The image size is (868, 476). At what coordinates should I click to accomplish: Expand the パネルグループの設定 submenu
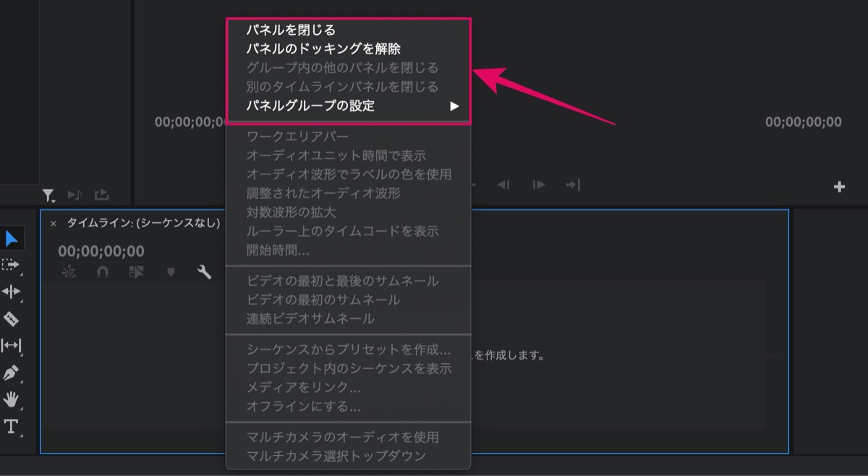pos(349,106)
